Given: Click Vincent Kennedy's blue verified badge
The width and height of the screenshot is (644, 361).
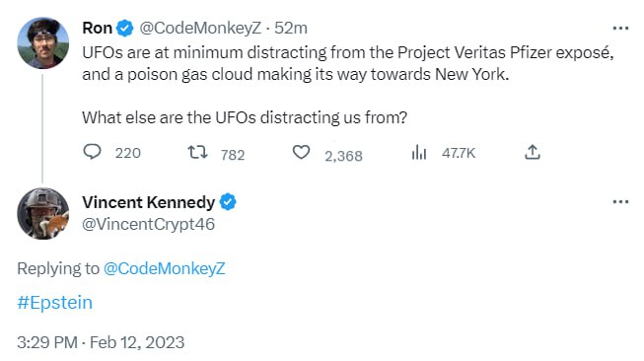Looking at the screenshot, I should pos(228,202).
